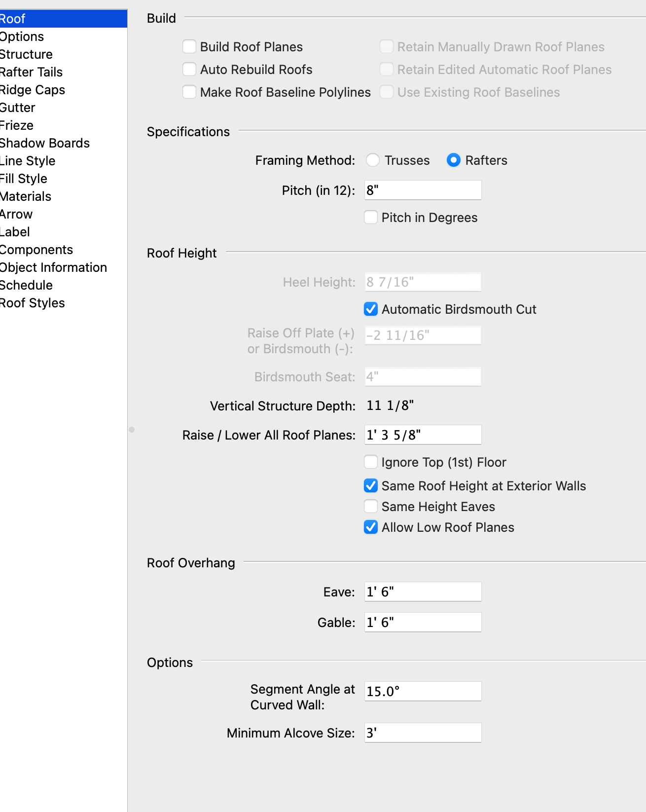646x812 pixels.
Task: Click the Raise / Lower All Roof Planes field
Action: click(x=423, y=435)
